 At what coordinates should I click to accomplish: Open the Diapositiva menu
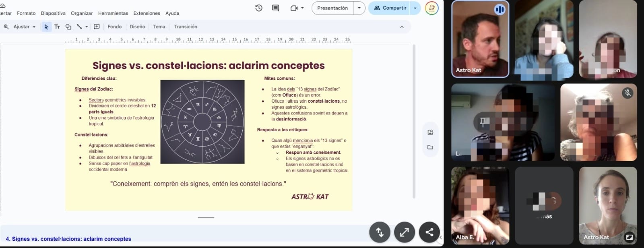click(53, 13)
